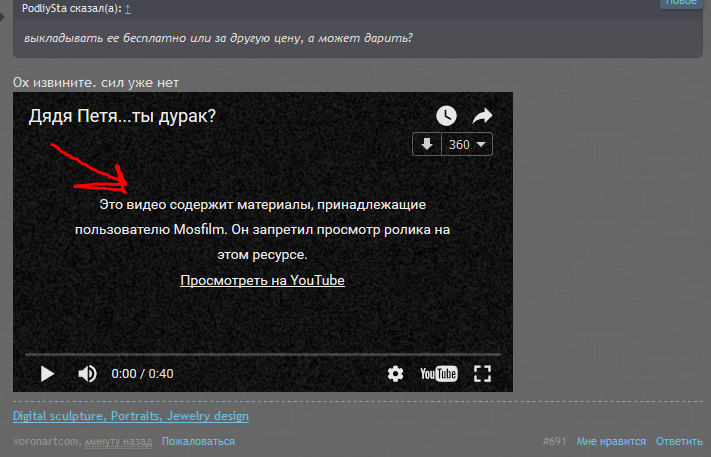Click the download arrow button
Screen dimensions: 711x457
[x=427, y=144]
